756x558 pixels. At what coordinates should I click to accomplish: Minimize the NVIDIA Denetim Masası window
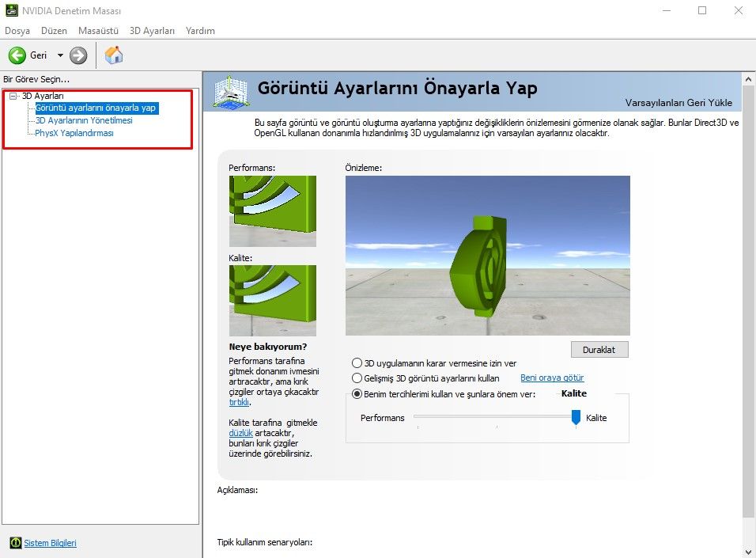667,10
